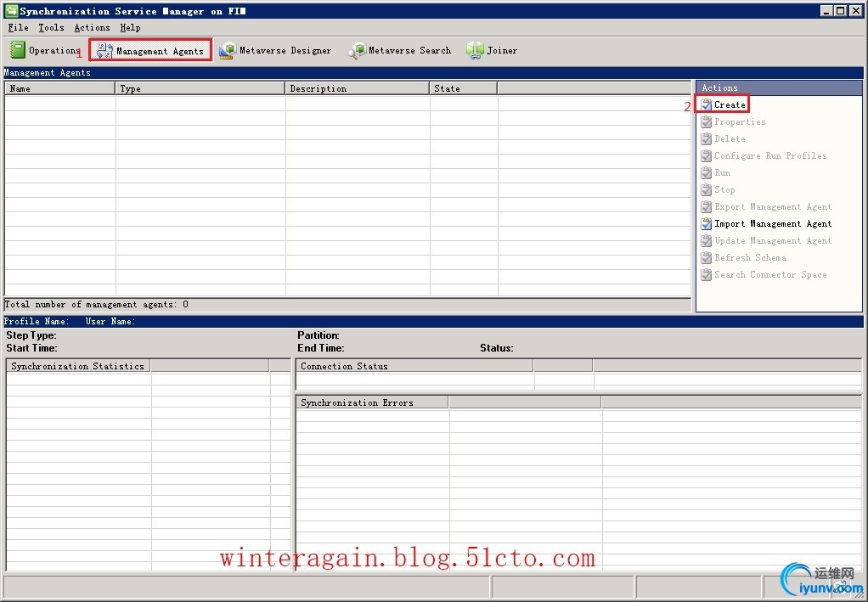The width and height of the screenshot is (868, 602).
Task: Open the Actions menu
Action: point(92,28)
